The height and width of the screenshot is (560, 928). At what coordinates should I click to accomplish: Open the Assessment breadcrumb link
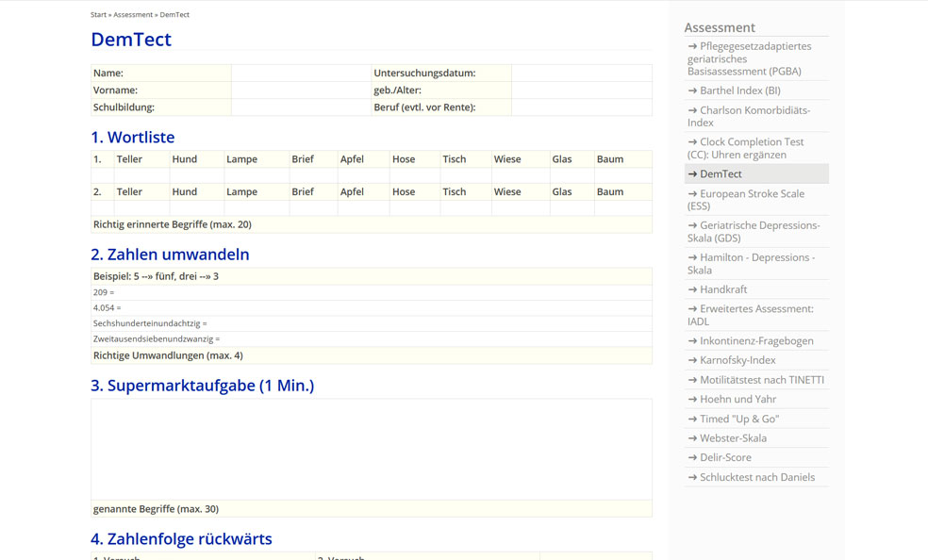(133, 15)
